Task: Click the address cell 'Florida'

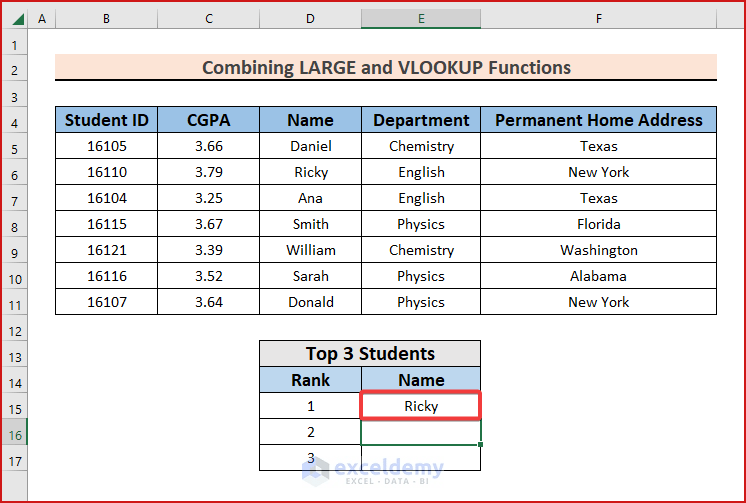Action: pyautogui.click(x=599, y=224)
